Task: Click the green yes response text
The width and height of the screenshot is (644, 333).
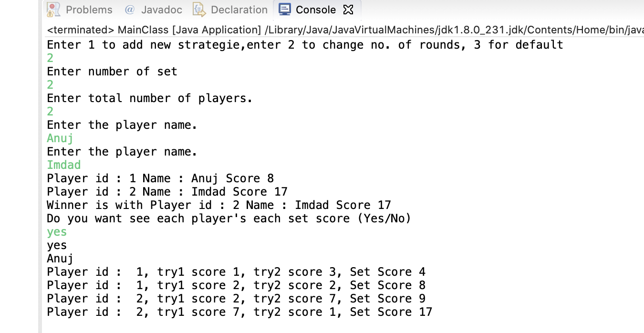Action: click(x=56, y=231)
